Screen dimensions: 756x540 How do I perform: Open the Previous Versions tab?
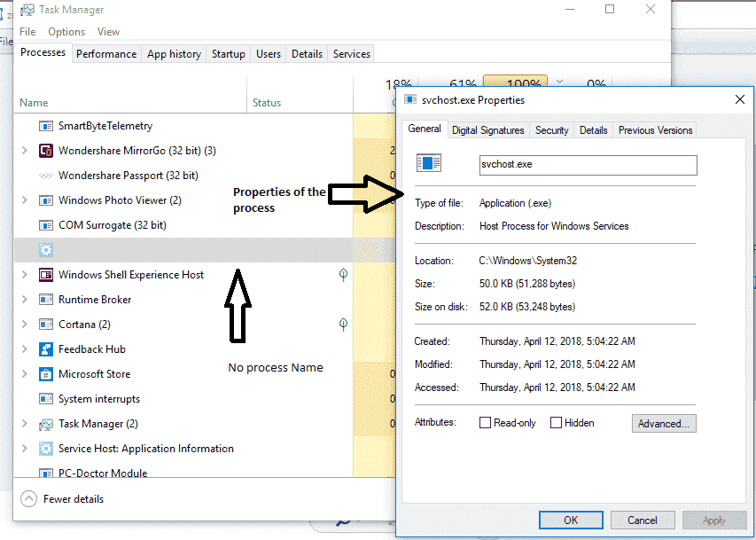[x=655, y=130]
